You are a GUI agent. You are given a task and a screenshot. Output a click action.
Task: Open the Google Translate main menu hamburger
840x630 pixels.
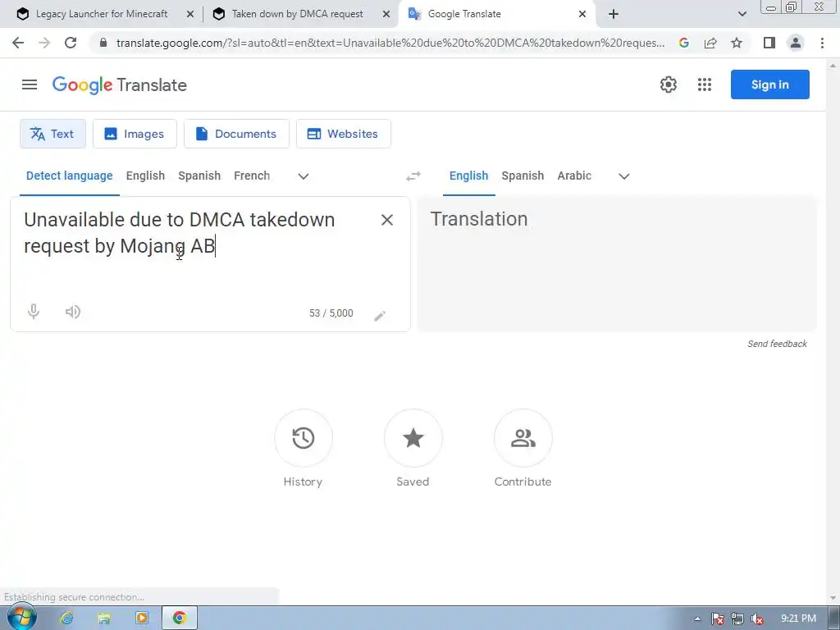[30, 84]
